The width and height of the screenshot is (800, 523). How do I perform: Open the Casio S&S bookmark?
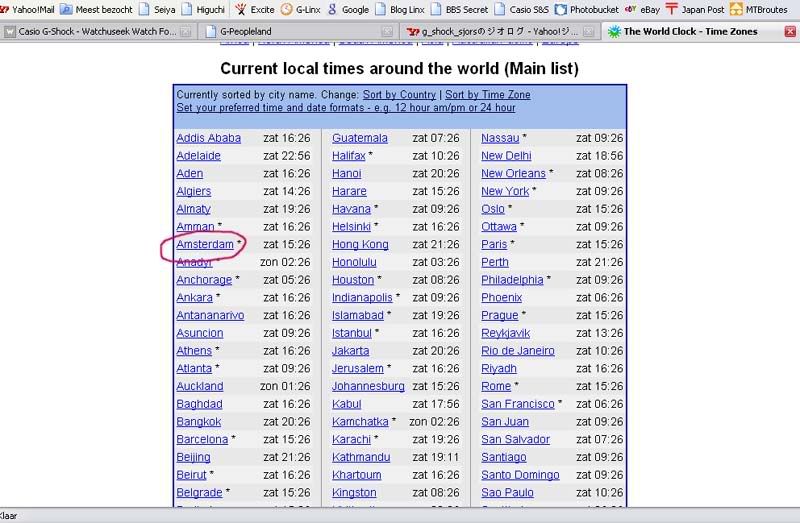(x=521, y=9)
